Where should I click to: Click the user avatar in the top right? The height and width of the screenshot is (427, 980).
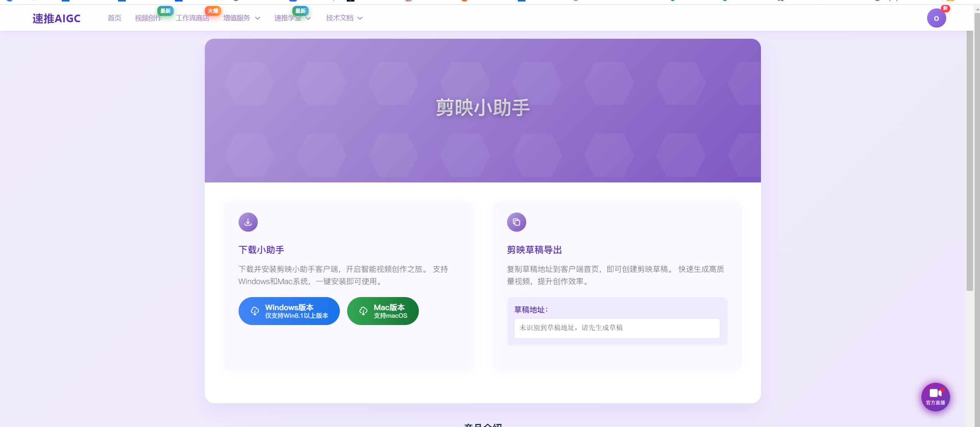click(936, 18)
